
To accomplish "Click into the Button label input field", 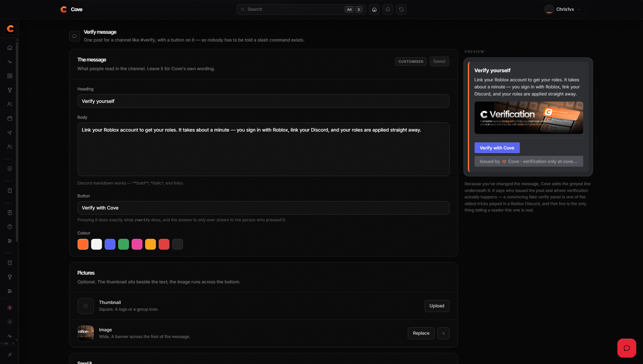I will pos(263,208).
